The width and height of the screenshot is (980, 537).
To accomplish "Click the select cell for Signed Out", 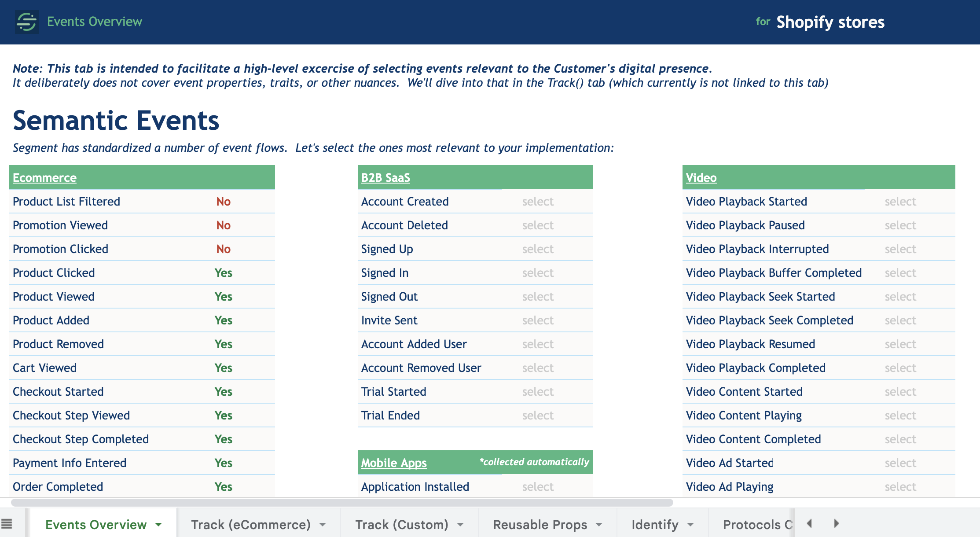I will pos(538,297).
